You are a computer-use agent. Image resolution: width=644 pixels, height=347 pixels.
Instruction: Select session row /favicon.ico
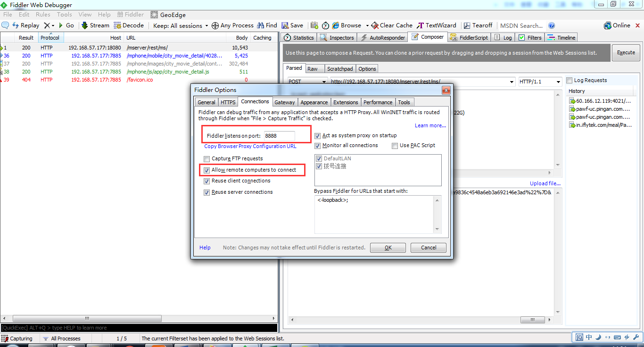click(x=139, y=80)
